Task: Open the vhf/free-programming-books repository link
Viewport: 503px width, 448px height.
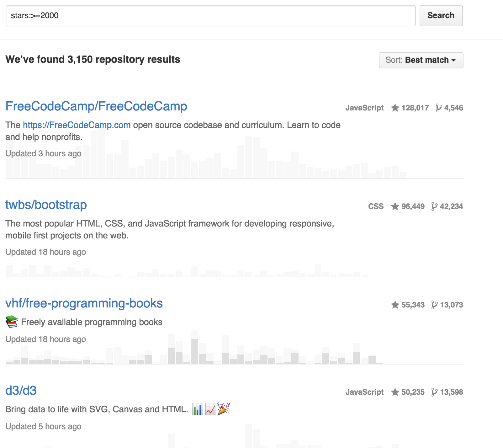Action: (x=84, y=303)
